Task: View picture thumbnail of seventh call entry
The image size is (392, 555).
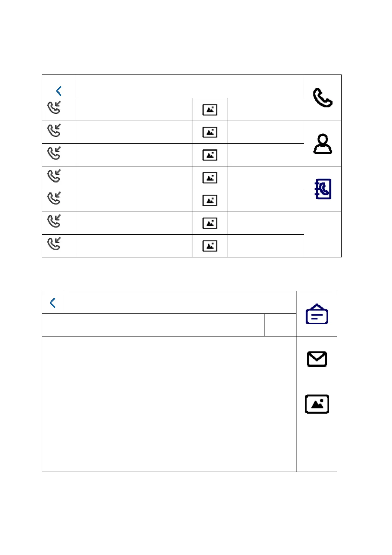Action: [210, 246]
